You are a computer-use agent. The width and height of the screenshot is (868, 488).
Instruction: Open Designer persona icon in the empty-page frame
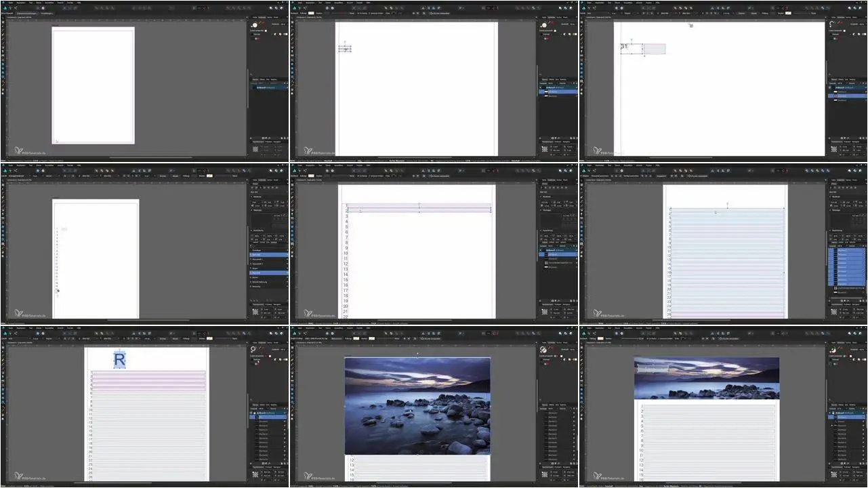click(x=5, y=8)
